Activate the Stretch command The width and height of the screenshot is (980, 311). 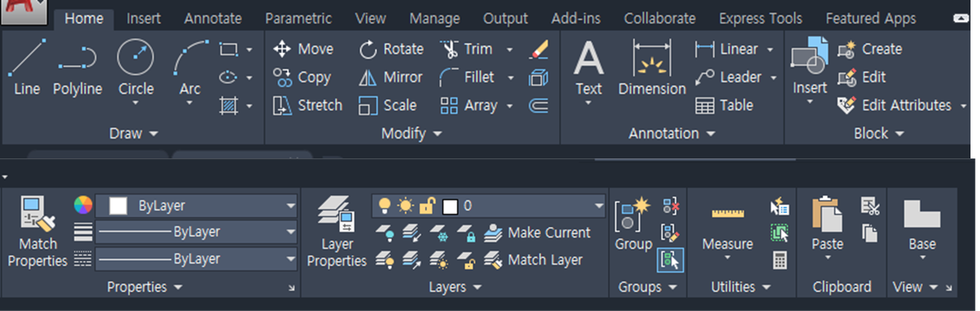click(x=307, y=105)
